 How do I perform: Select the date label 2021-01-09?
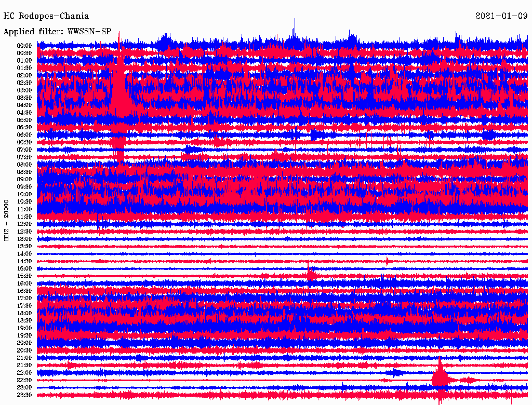pyautogui.click(x=501, y=16)
